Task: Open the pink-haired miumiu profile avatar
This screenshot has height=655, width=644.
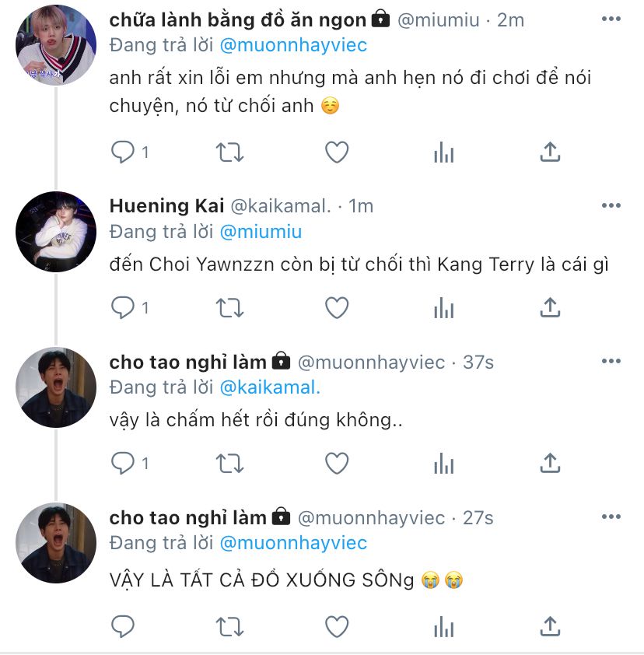Action: tap(56, 44)
